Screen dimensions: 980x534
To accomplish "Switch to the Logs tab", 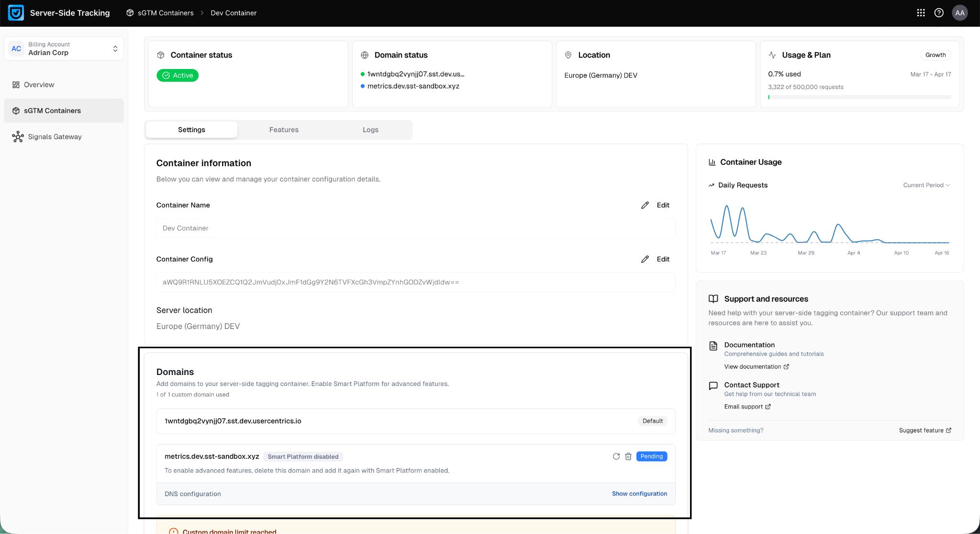I will coord(370,130).
